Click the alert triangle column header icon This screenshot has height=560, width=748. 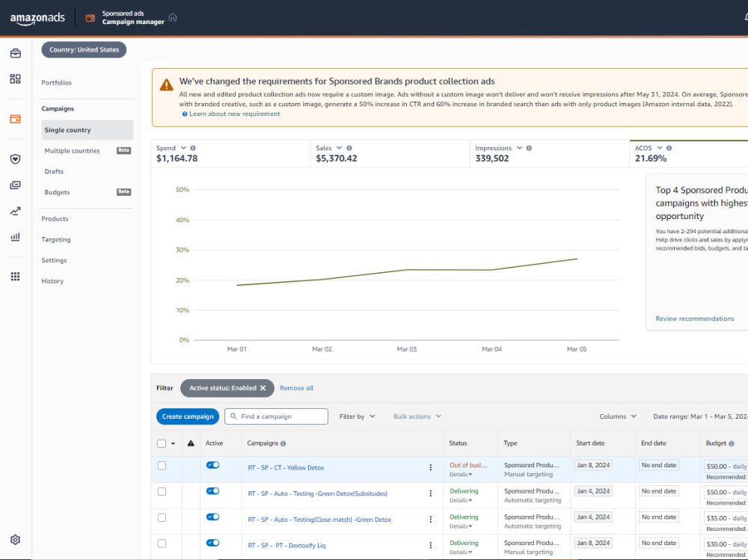coord(191,443)
